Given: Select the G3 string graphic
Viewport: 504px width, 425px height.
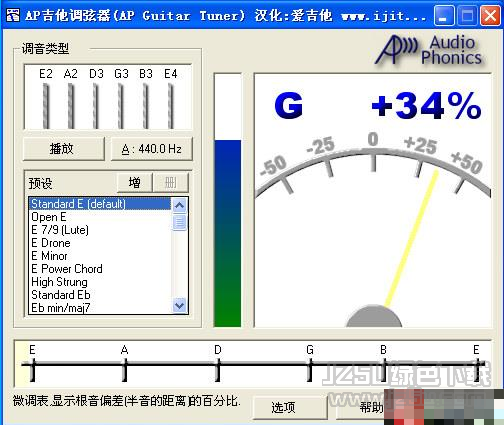Looking at the screenshot, I should coord(121,105).
